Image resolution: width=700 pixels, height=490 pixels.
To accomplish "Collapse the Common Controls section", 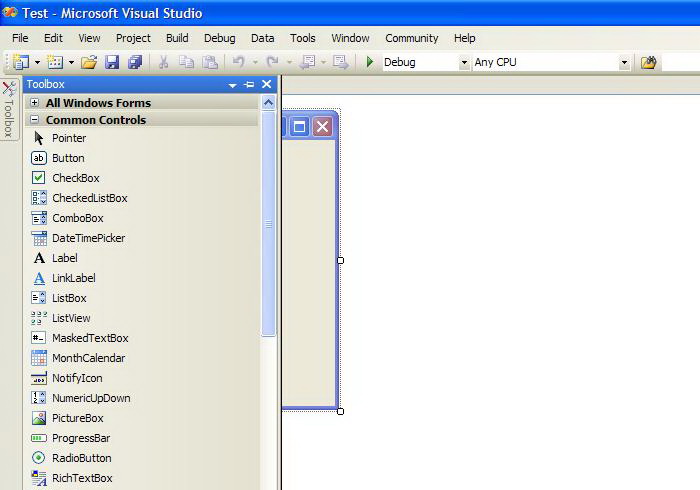I will pos(34,120).
